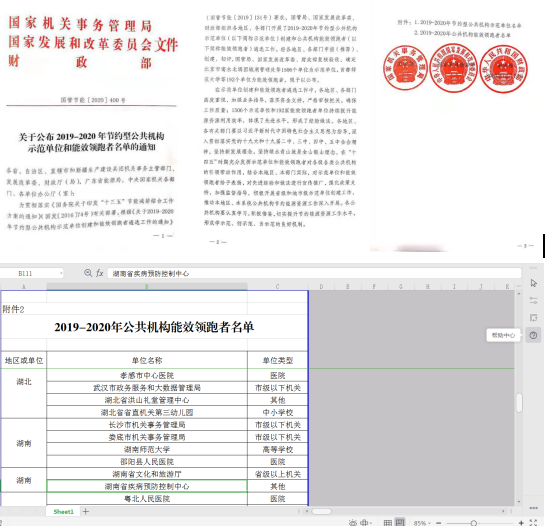
Task: Click the magnifier zoom icon beside fx
Action: (88, 273)
